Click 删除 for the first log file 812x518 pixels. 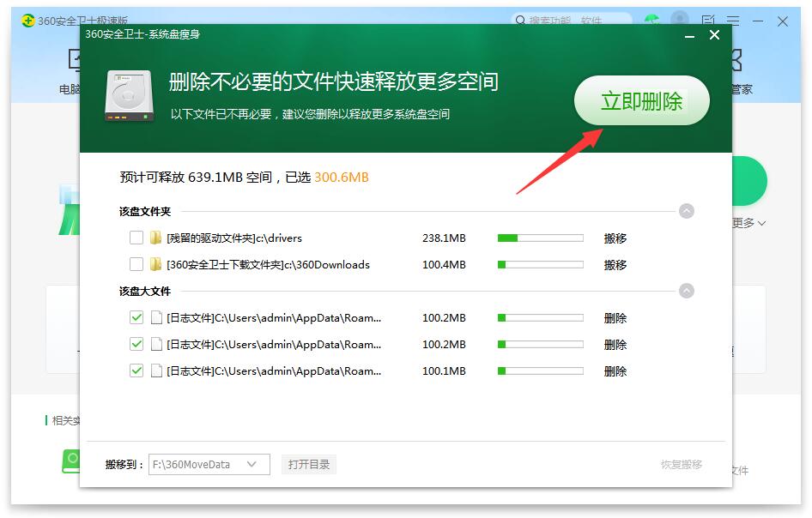(x=615, y=317)
